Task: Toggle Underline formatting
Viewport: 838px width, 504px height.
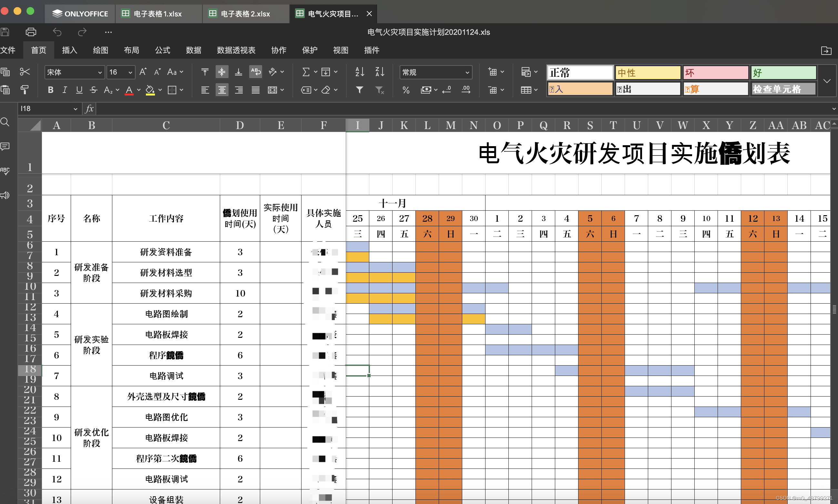Action: pyautogui.click(x=79, y=90)
